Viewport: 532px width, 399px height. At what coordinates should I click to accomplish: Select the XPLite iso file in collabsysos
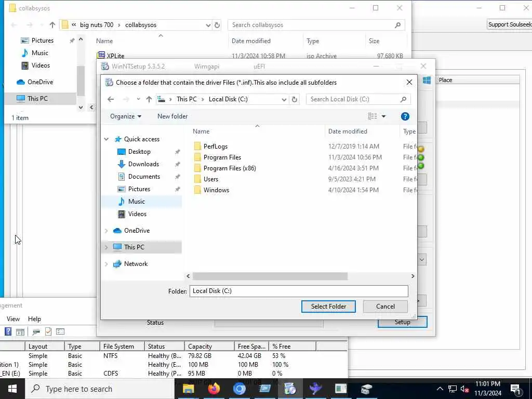point(115,56)
